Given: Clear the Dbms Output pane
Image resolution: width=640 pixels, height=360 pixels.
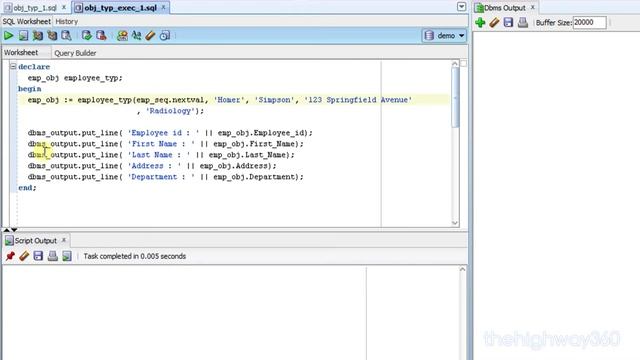Looking at the screenshot, I should coord(494,22).
